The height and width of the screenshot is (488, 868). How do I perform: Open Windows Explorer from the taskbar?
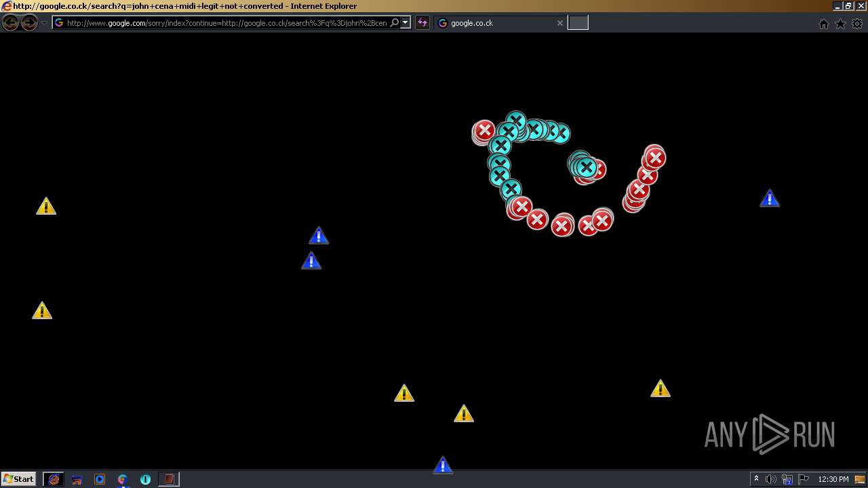(x=77, y=479)
